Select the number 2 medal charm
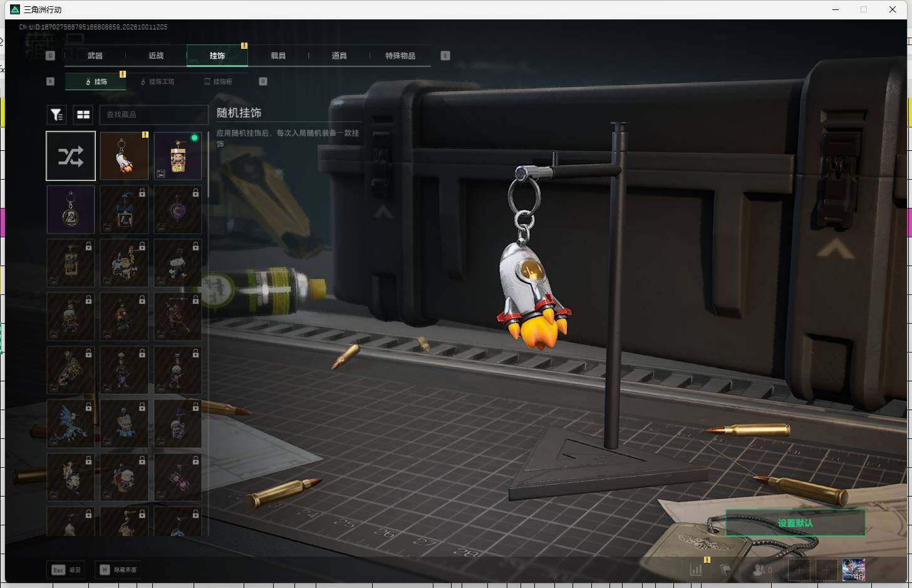Image resolution: width=912 pixels, height=588 pixels. point(71,210)
